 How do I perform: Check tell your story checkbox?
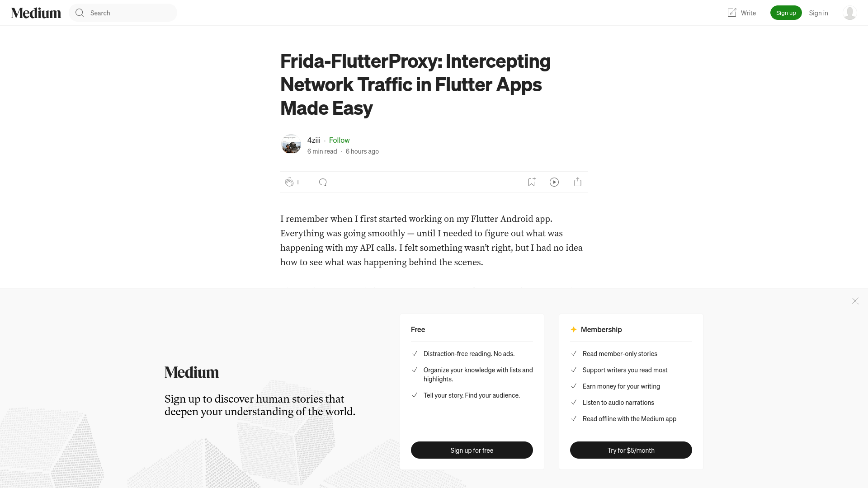pos(414,395)
